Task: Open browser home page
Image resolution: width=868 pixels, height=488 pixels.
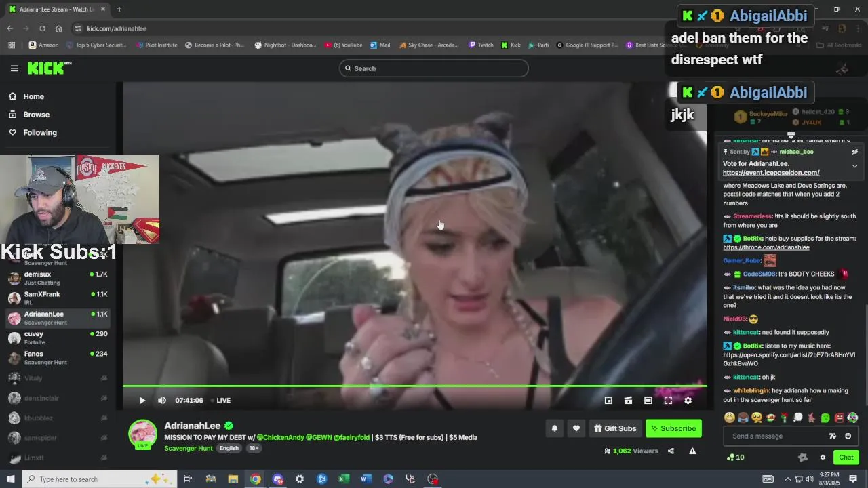Action: click(58, 28)
